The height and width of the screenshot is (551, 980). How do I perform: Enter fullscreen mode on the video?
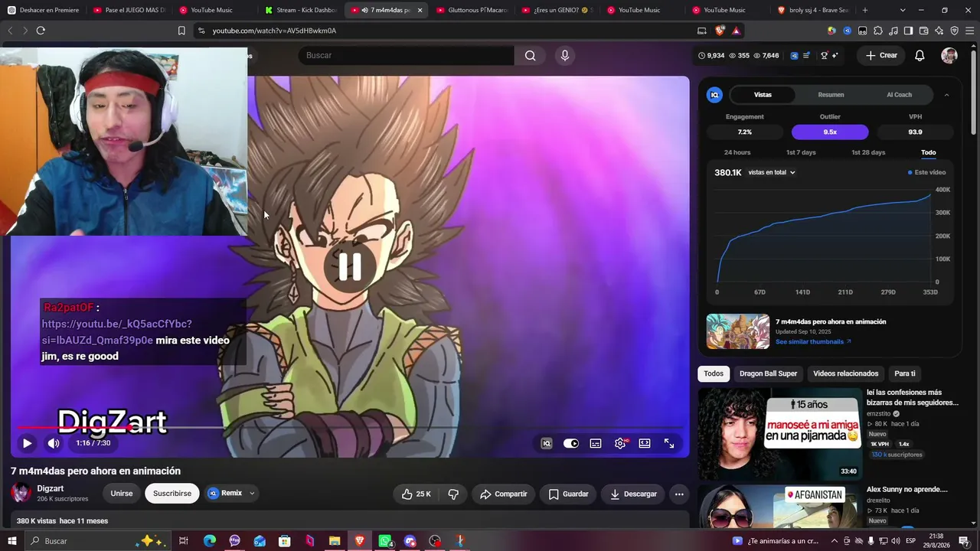coord(669,443)
